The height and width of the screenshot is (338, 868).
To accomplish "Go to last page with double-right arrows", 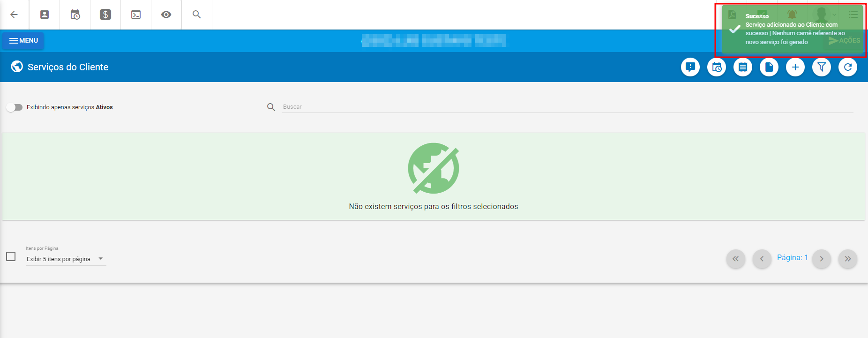I will [x=848, y=259].
